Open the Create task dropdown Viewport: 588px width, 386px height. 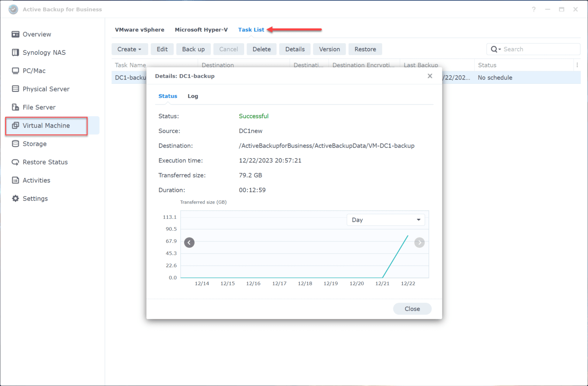(130, 49)
